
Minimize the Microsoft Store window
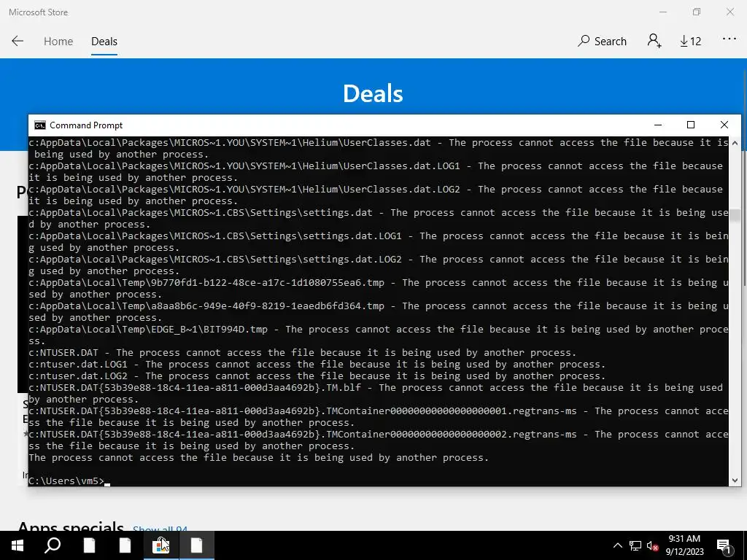662,12
